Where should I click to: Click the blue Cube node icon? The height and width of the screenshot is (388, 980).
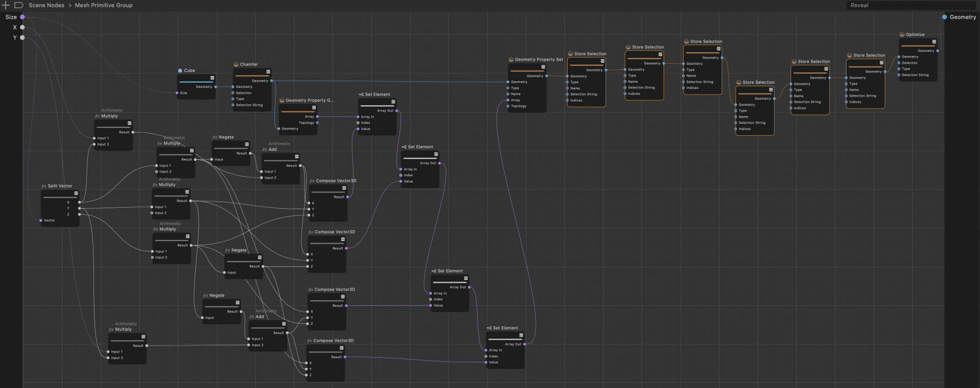pyautogui.click(x=180, y=70)
